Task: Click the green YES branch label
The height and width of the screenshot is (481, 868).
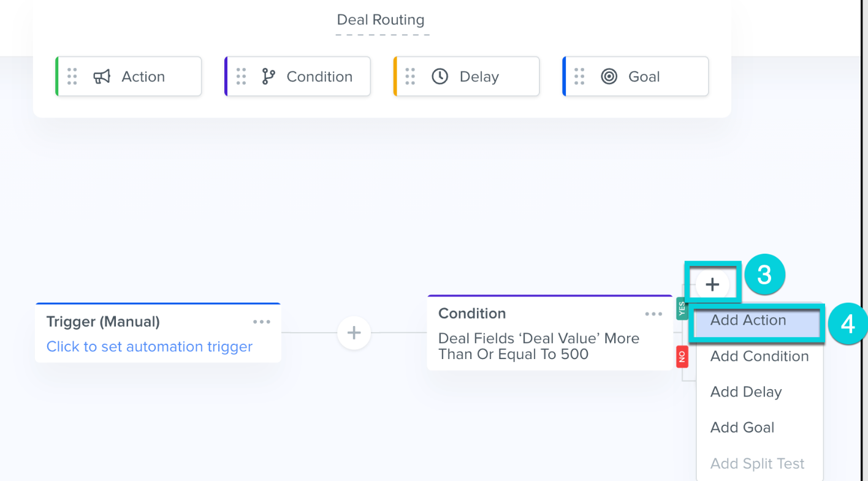Action: tap(682, 309)
